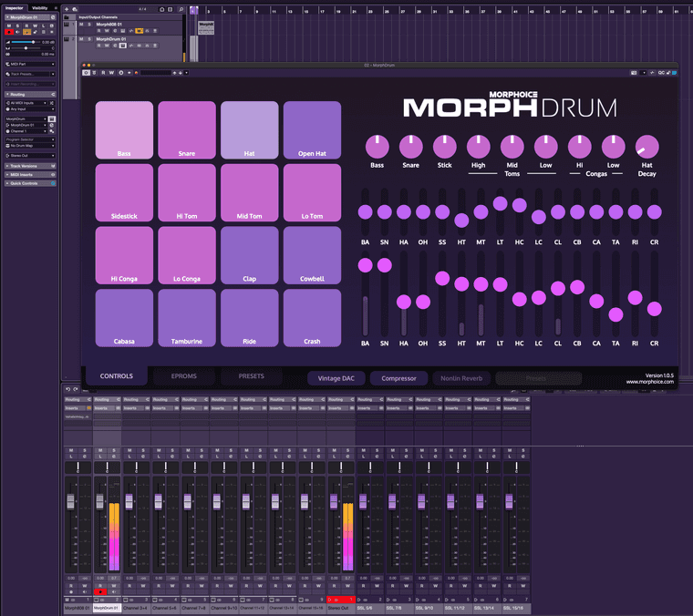Switch to the Visibility tab
693x616 pixels.
[40, 8]
